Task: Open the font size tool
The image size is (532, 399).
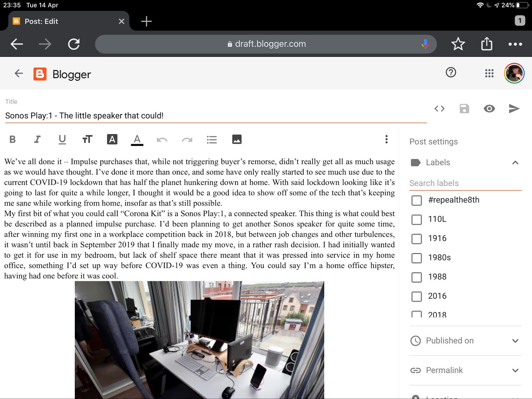Action: (x=87, y=139)
